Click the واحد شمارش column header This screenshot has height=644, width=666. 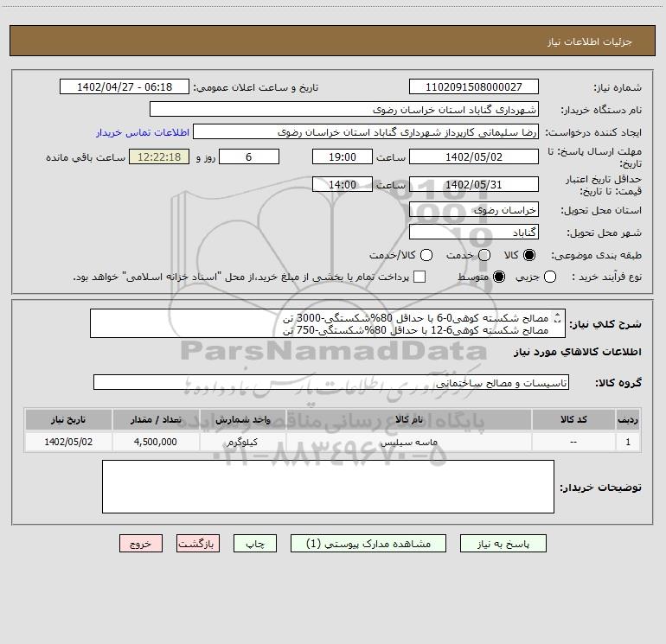(242, 420)
